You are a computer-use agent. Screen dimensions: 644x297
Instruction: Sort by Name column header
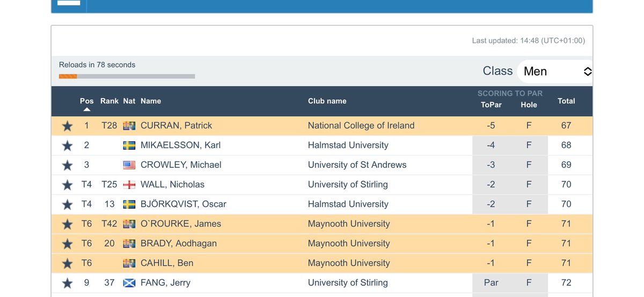click(151, 101)
